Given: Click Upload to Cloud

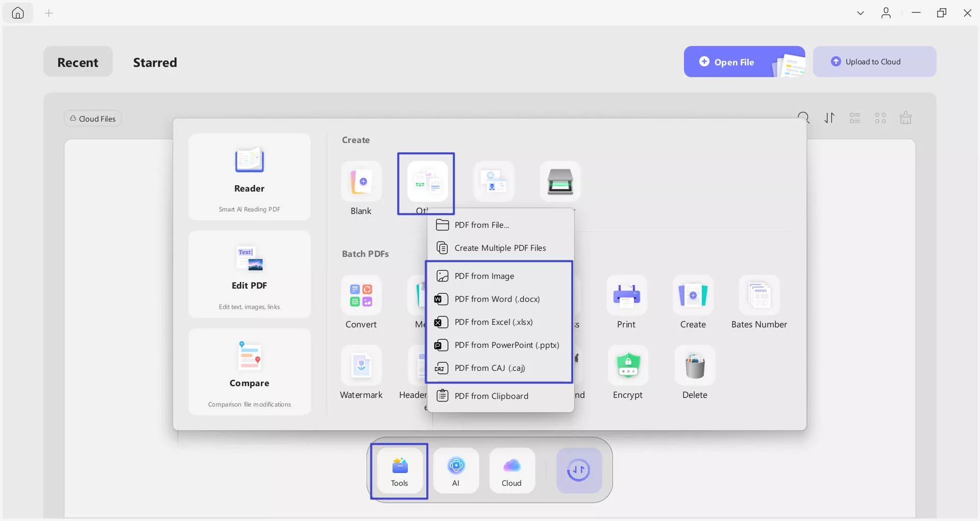Looking at the screenshot, I should click(874, 61).
